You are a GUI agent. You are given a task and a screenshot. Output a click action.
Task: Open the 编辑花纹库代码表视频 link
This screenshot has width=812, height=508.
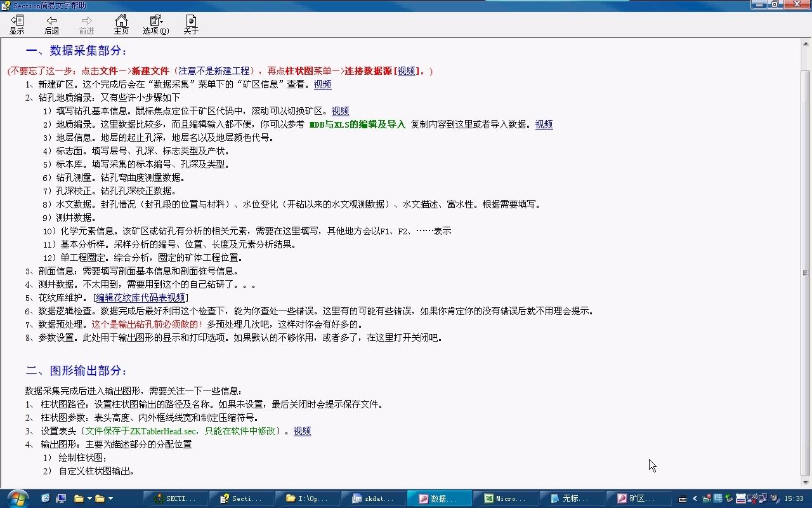point(141,298)
